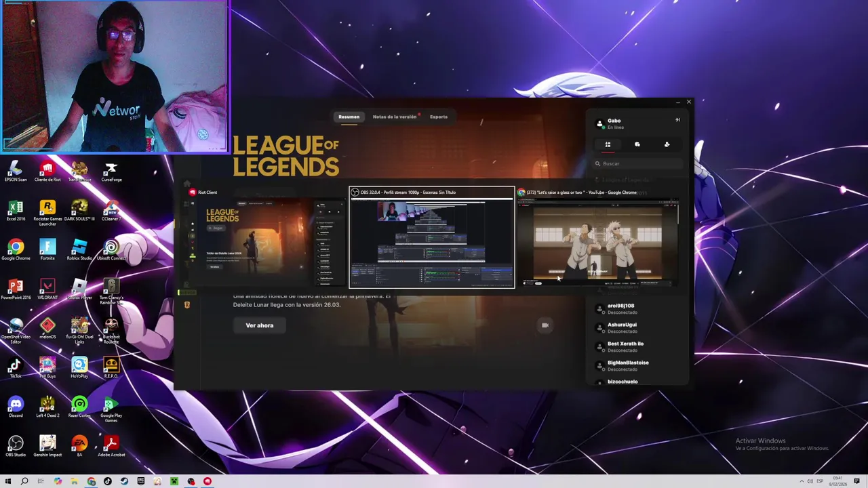This screenshot has height=488, width=868.
Task: Launch Fall Guys desktop icon
Action: pyautogui.click(x=47, y=367)
